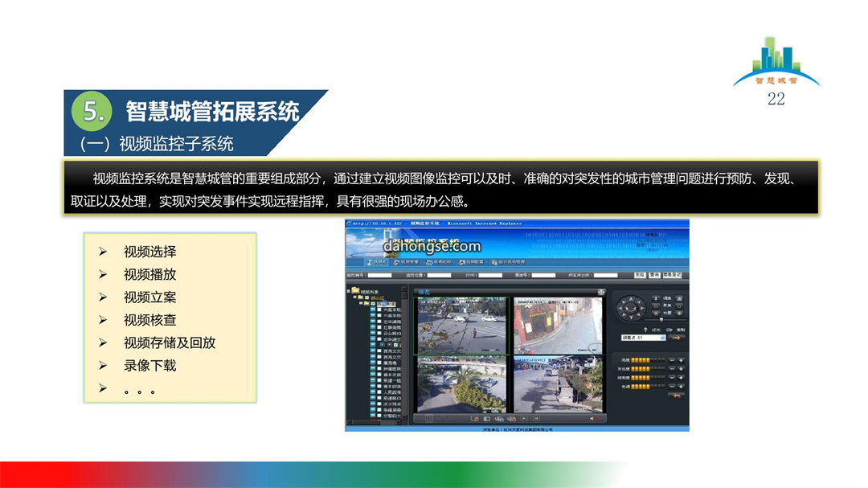Click the PTZ up-left diagonal arrow
Screen dimensions: 868x488
(x=624, y=301)
